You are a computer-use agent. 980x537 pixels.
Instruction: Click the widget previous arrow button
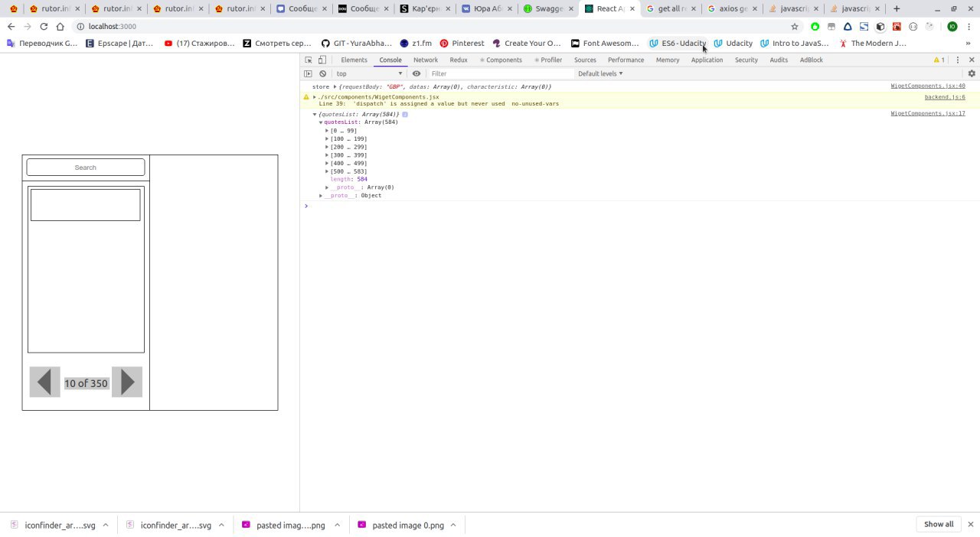tap(44, 382)
